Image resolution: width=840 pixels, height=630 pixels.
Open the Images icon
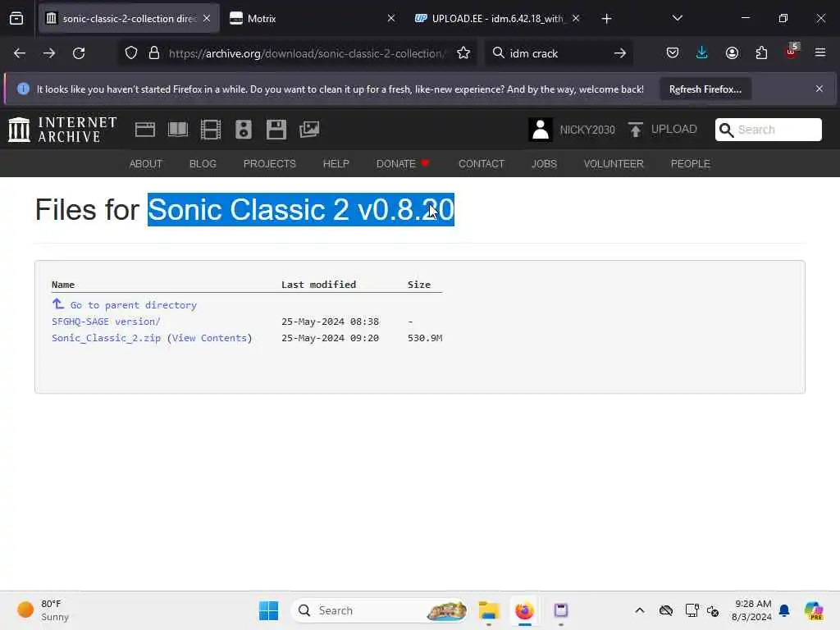point(309,130)
